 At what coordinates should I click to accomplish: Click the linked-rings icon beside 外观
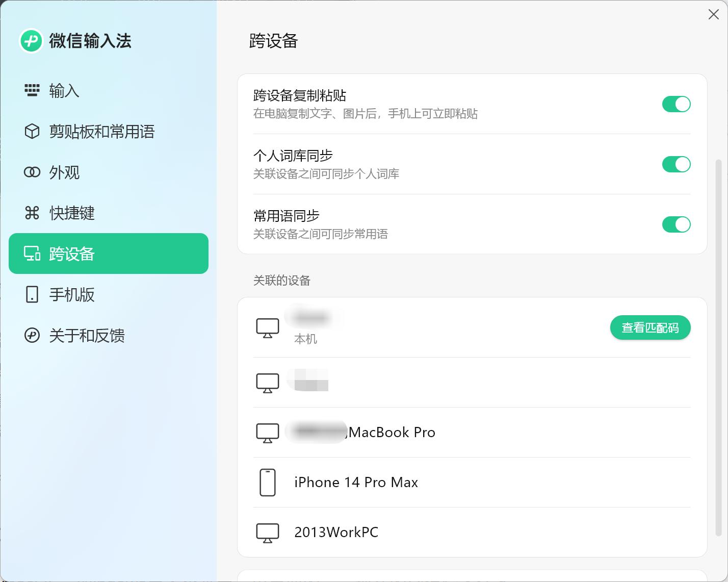(x=32, y=172)
